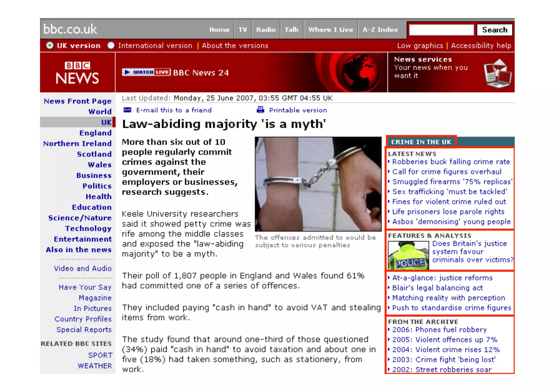Click the printer icon for printable version
This screenshot has height=392, width=555.
[260, 110]
